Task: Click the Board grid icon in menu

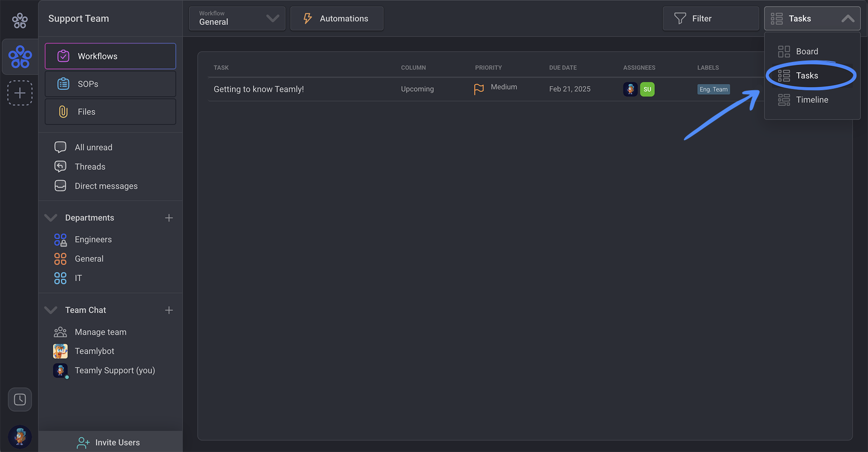Action: click(784, 51)
